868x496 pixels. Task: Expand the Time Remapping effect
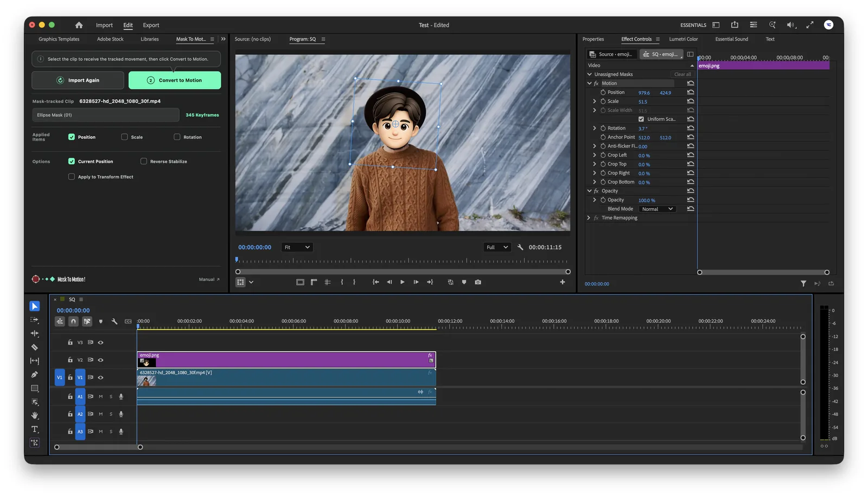[x=589, y=218]
